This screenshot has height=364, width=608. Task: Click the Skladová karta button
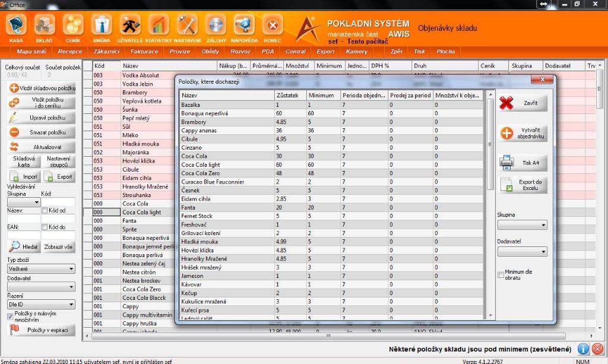tap(24, 162)
